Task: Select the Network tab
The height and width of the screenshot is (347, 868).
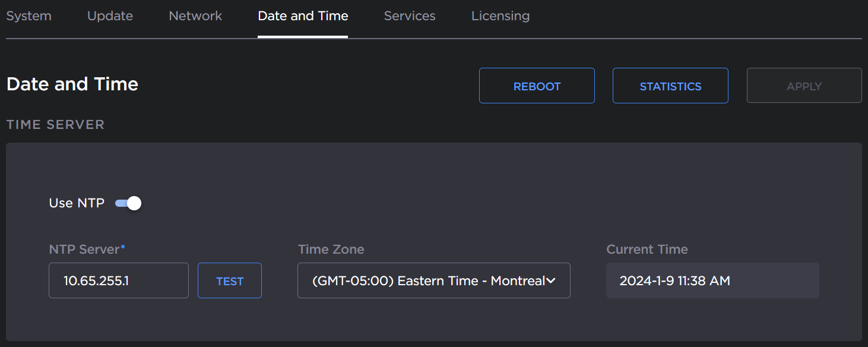Action: tap(195, 16)
